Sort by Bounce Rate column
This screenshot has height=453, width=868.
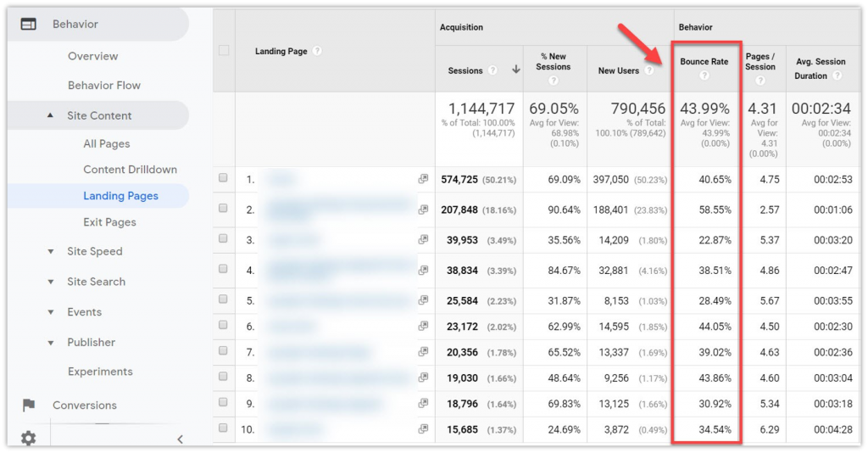[x=704, y=61]
